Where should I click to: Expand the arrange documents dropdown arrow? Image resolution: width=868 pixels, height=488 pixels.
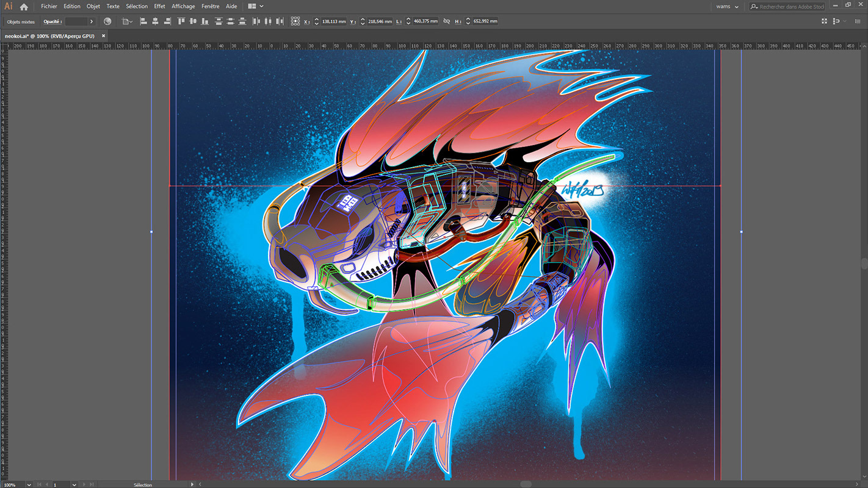[x=262, y=6]
